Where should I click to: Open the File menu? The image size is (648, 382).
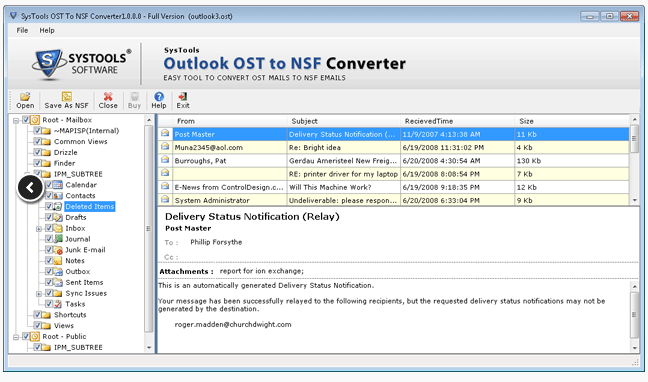coord(22,30)
